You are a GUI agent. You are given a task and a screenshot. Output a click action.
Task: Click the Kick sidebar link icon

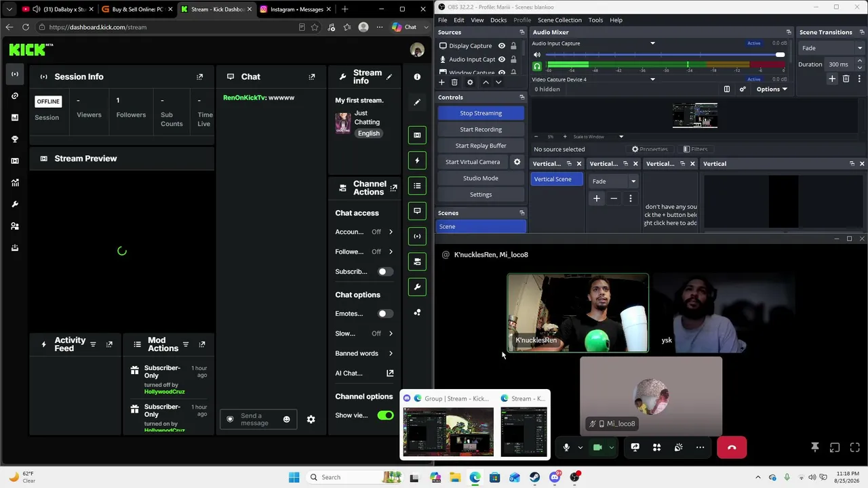(x=15, y=96)
